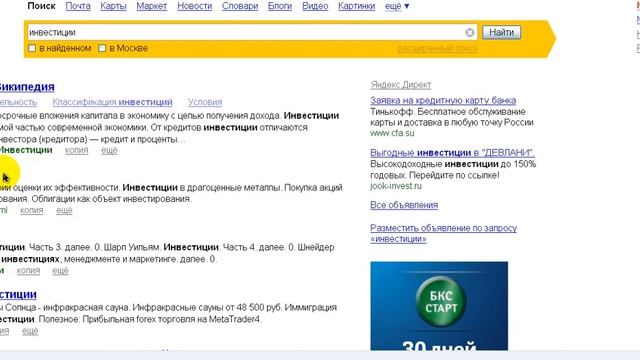
Task: Enable the 'в найденном' checkbox
Action: click(x=32, y=48)
